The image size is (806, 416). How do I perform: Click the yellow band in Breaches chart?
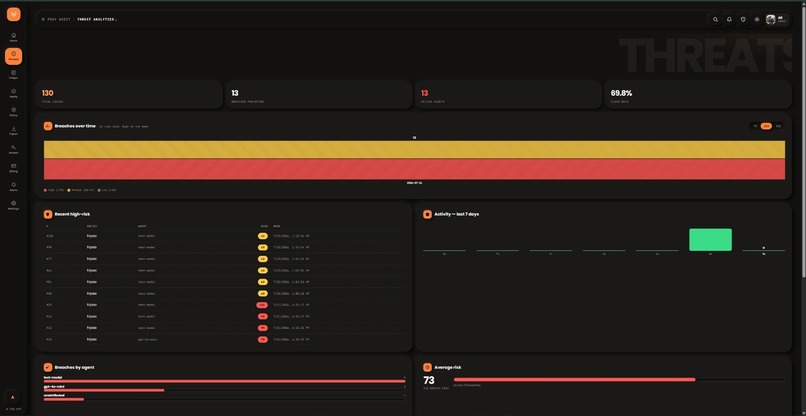pos(414,150)
